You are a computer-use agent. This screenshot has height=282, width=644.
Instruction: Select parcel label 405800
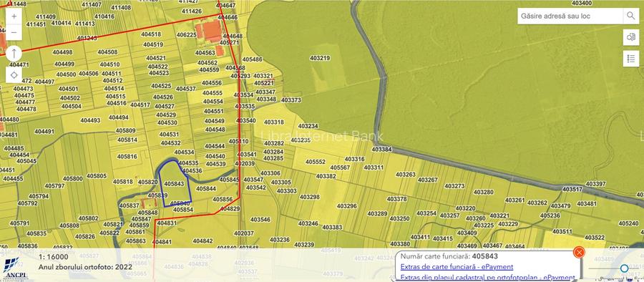click(73, 179)
